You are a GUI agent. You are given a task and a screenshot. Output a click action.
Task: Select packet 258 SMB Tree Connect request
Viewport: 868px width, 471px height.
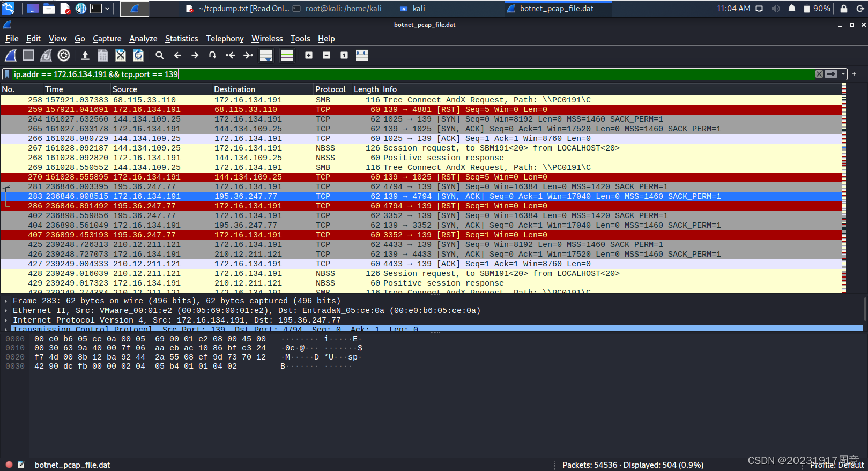421,100
